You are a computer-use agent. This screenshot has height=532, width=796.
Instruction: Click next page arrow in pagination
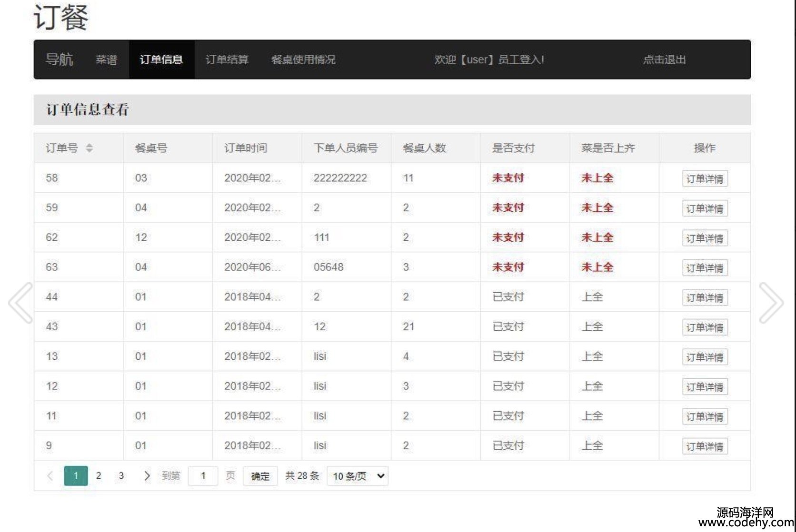point(147,476)
